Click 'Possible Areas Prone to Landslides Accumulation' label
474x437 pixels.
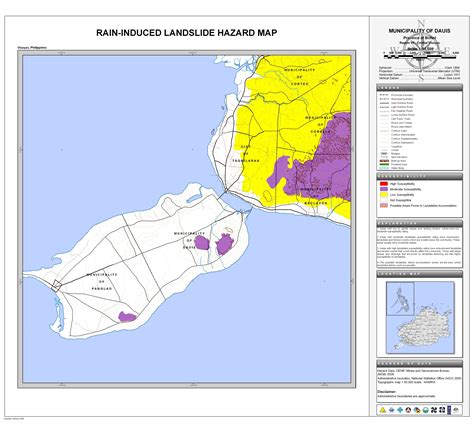(x=423, y=206)
